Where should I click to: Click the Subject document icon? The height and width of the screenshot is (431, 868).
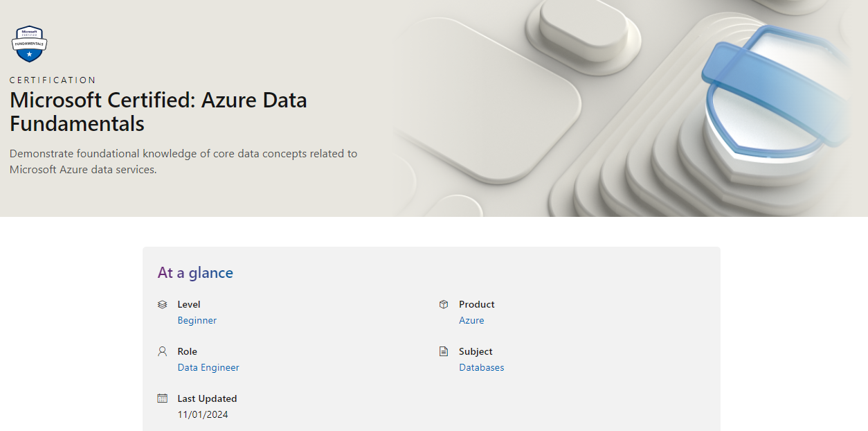tap(444, 351)
